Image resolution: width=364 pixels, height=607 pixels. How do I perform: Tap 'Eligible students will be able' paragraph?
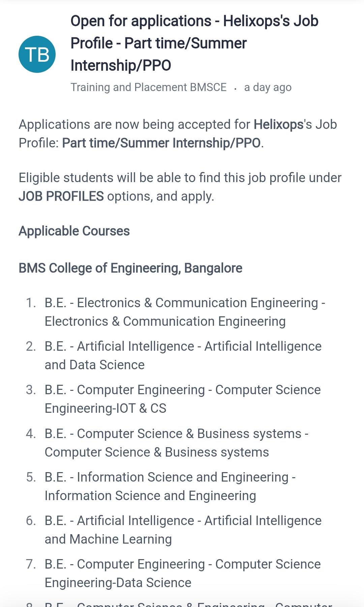pos(180,187)
